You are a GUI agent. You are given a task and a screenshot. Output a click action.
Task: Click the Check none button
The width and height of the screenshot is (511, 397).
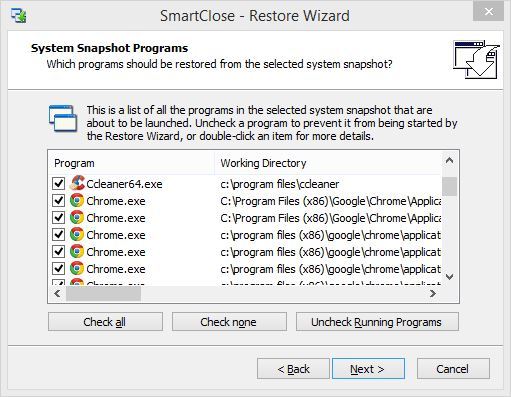pos(229,322)
